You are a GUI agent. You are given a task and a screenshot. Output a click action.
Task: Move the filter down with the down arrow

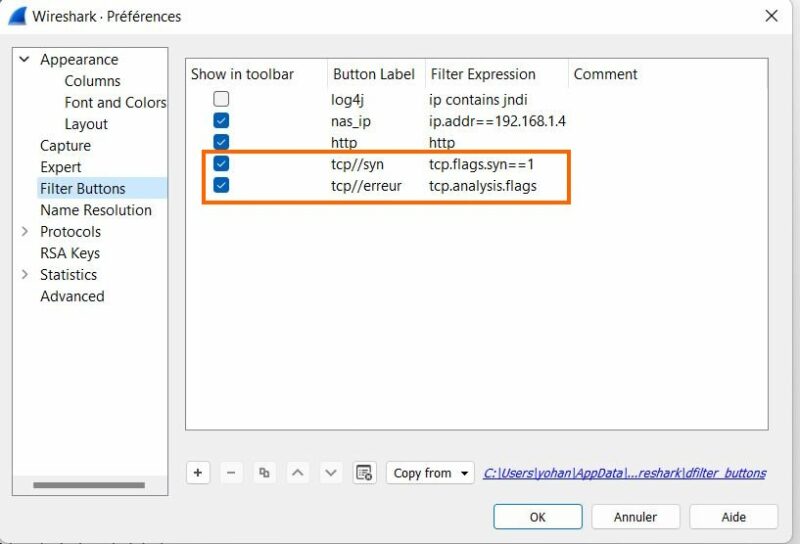click(331, 473)
